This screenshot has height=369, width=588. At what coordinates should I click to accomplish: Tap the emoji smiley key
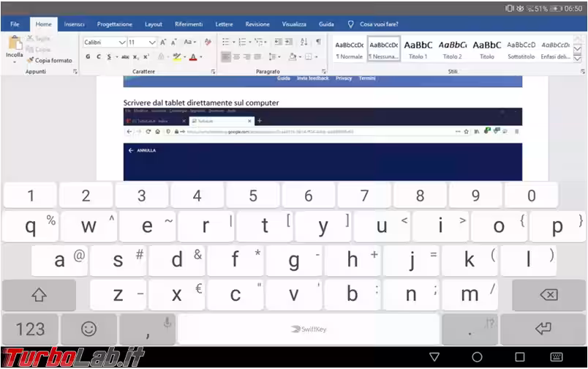pyautogui.click(x=88, y=329)
